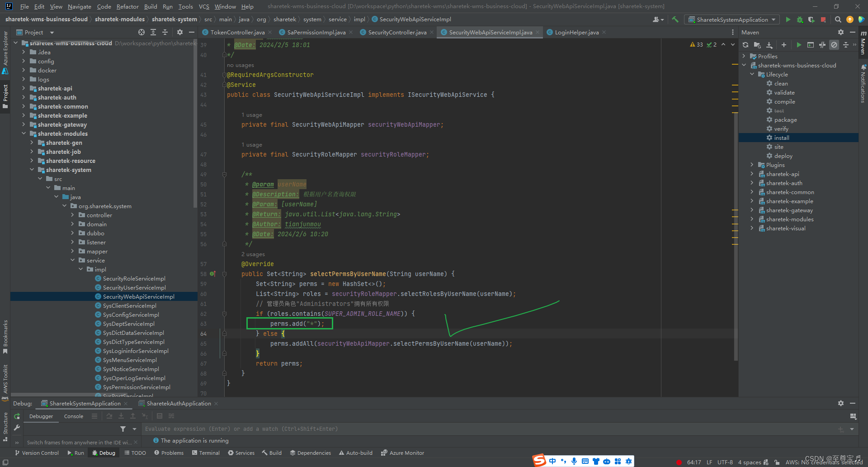Click Select Opened File target icon
868x467 pixels.
[142, 32]
